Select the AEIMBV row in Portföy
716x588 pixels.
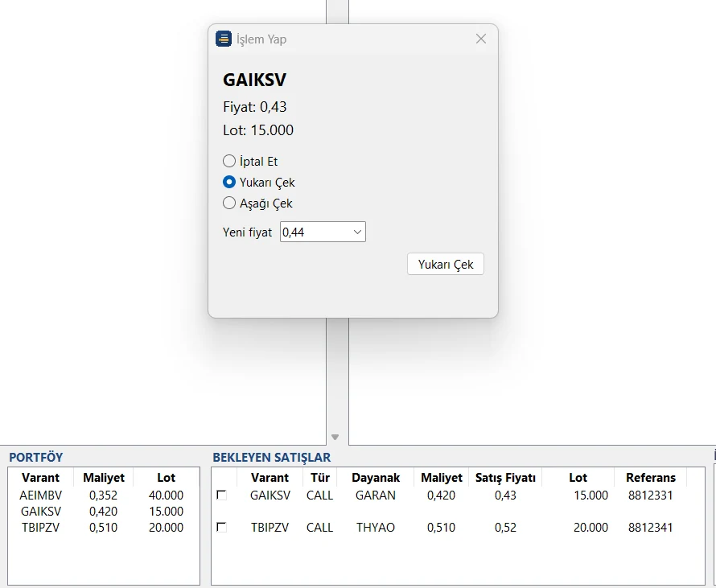pyautogui.click(x=104, y=495)
